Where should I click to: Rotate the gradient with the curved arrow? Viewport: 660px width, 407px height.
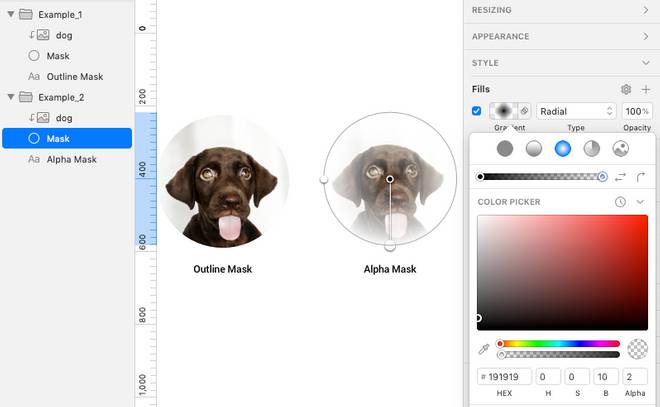641,177
